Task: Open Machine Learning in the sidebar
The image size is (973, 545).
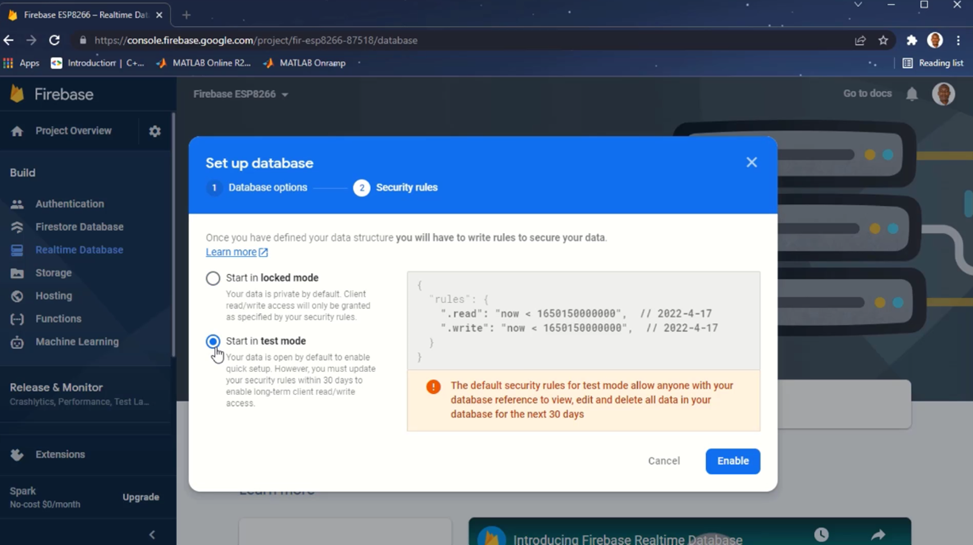Action: pos(77,341)
